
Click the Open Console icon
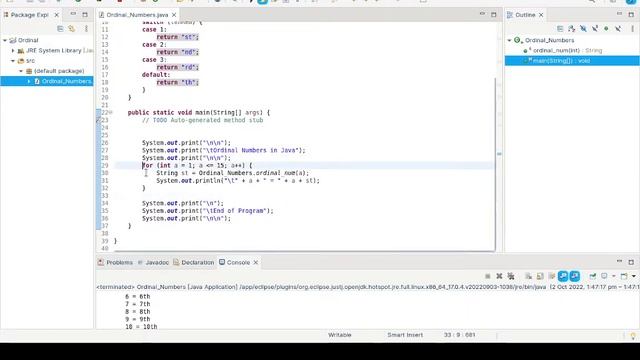[x=624, y=276]
